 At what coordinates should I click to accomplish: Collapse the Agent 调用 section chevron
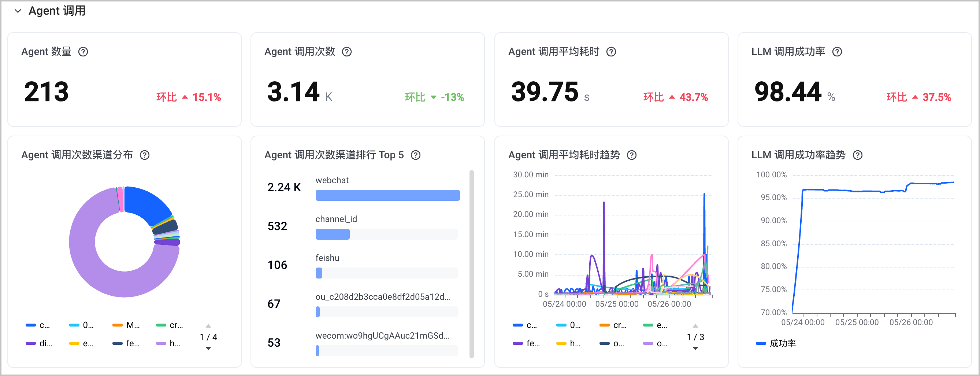click(x=18, y=11)
